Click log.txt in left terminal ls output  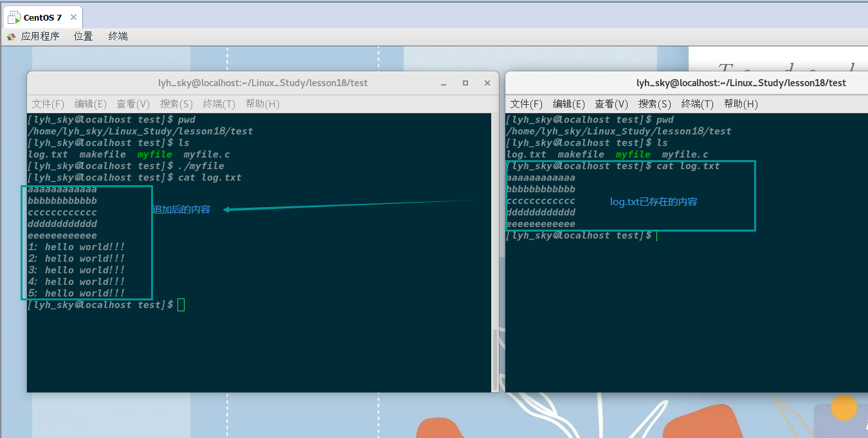tap(48, 154)
